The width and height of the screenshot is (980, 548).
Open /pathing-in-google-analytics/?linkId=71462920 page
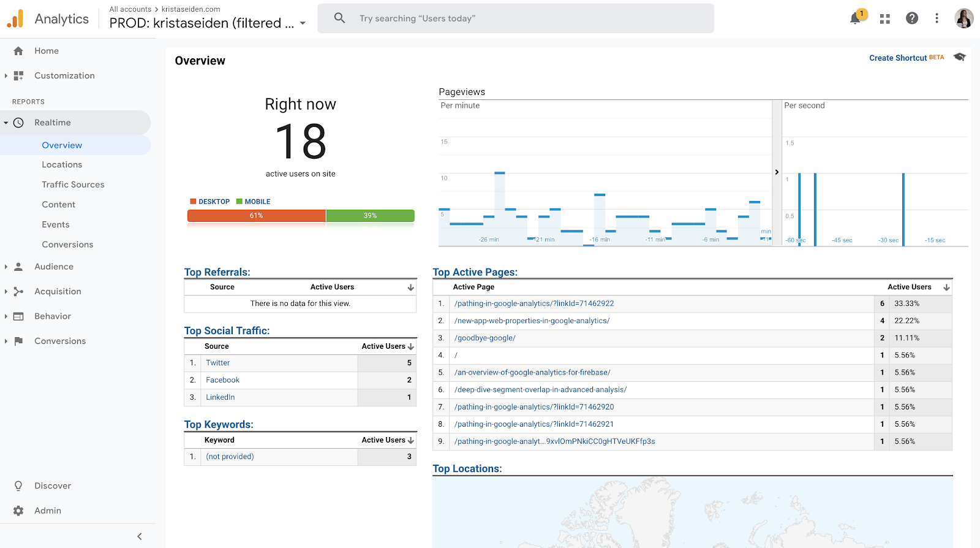pos(534,407)
